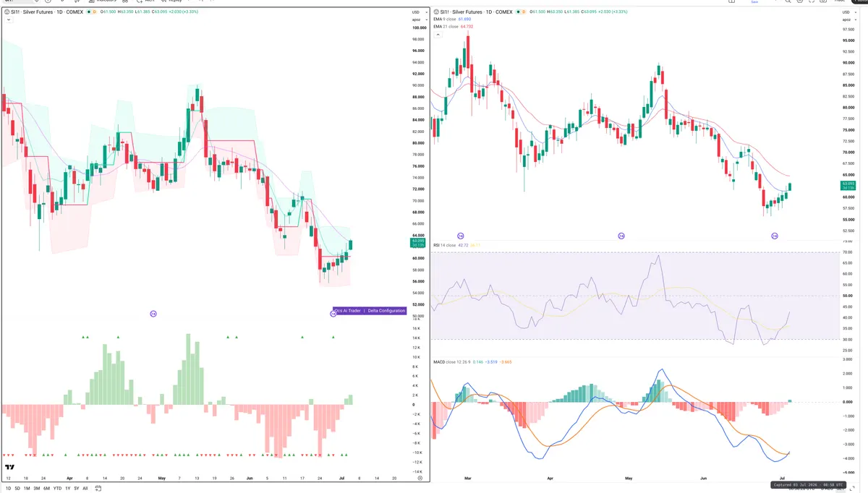Click the earnings event marker below left price chart
868x493 pixels.
click(x=153, y=314)
